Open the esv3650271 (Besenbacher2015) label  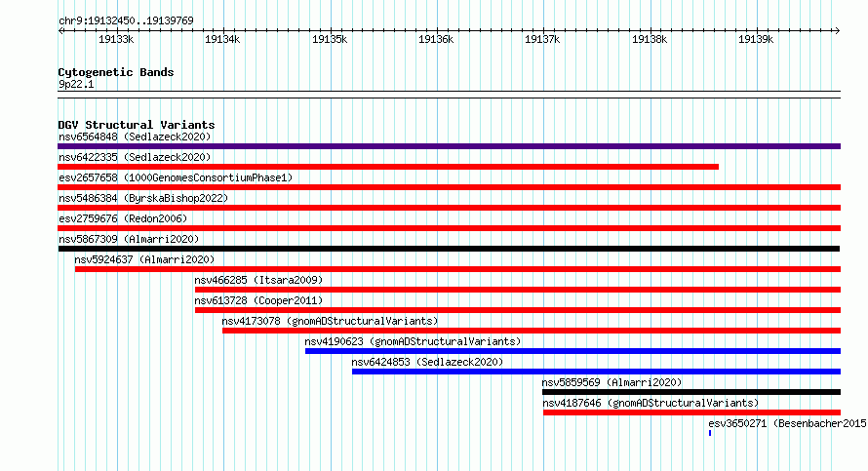pos(788,423)
